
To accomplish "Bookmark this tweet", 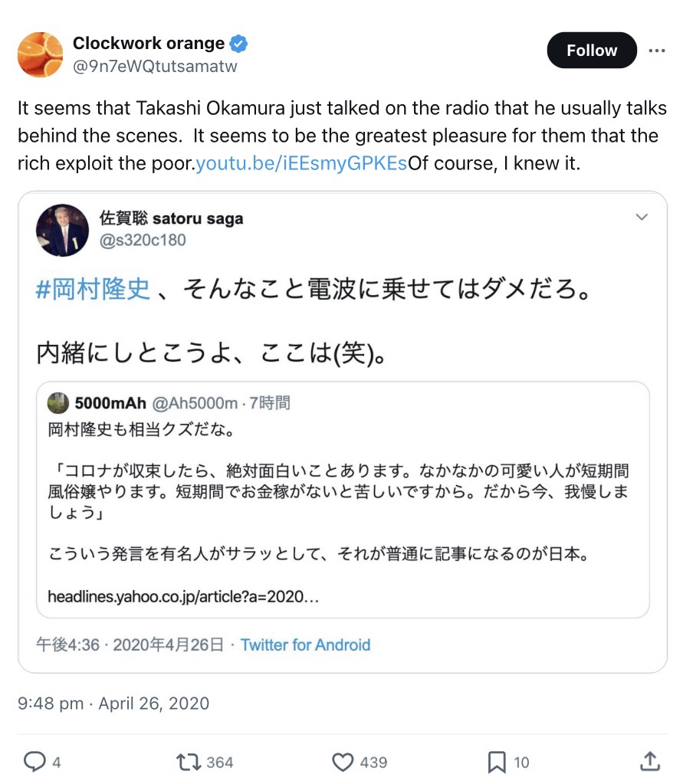I will (x=496, y=761).
